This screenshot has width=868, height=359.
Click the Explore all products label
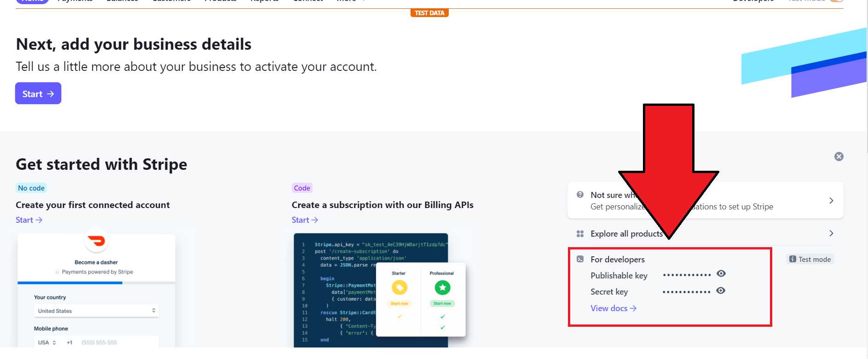pyautogui.click(x=627, y=234)
